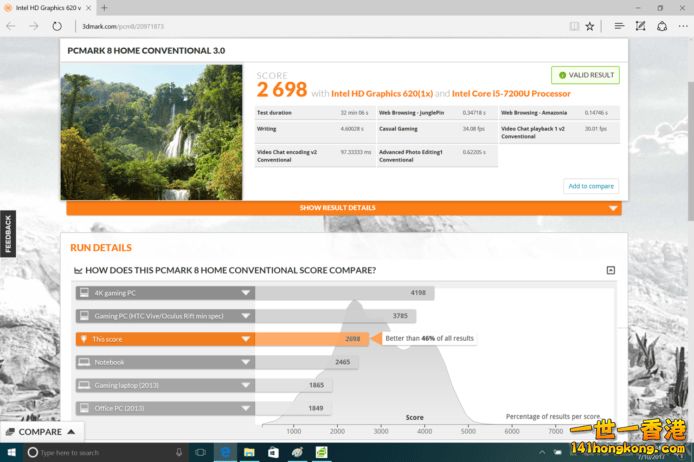Click the This score lightbulb icon

[84, 339]
